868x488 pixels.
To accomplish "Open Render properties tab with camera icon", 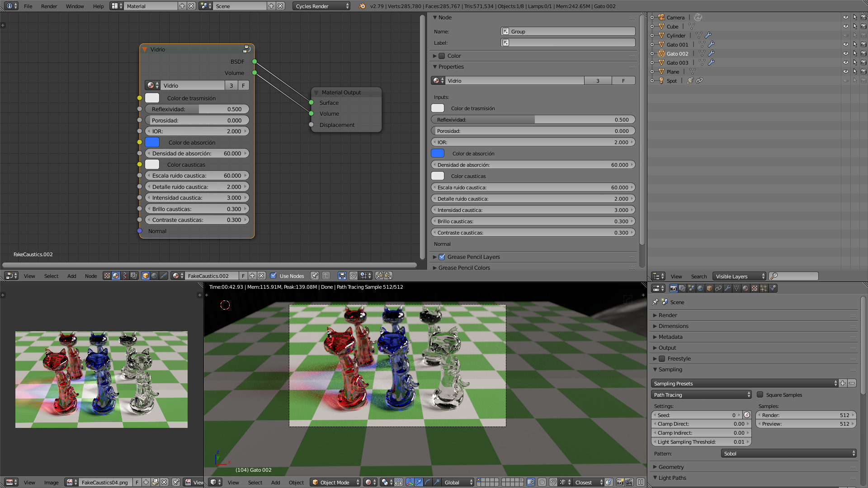I will pyautogui.click(x=673, y=288).
